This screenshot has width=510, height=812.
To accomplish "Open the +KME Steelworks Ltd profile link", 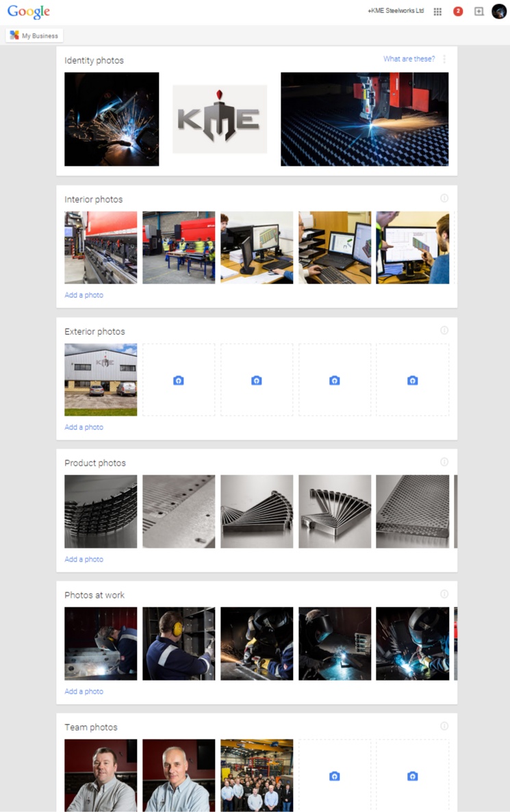I will point(396,11).
